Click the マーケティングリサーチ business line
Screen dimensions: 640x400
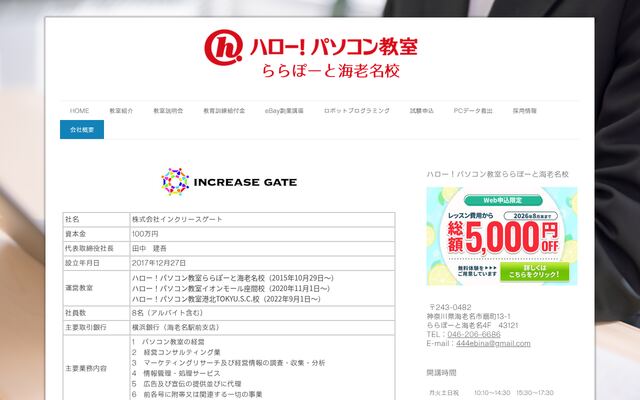coord(229,363)
